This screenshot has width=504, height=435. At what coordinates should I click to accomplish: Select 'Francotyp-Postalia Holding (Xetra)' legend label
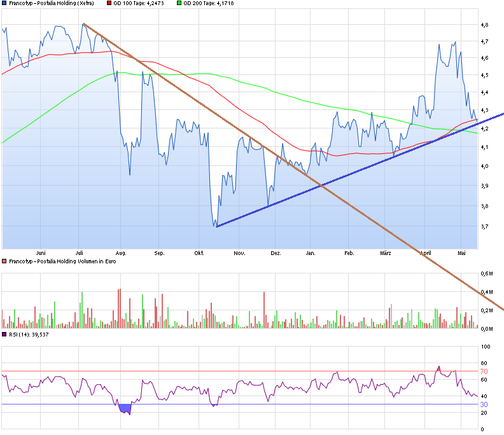(52, 3)
